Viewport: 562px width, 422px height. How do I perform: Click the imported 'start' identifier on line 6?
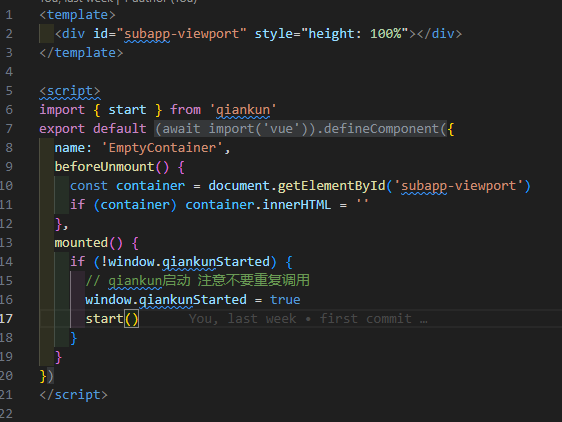tap(127, 110)
